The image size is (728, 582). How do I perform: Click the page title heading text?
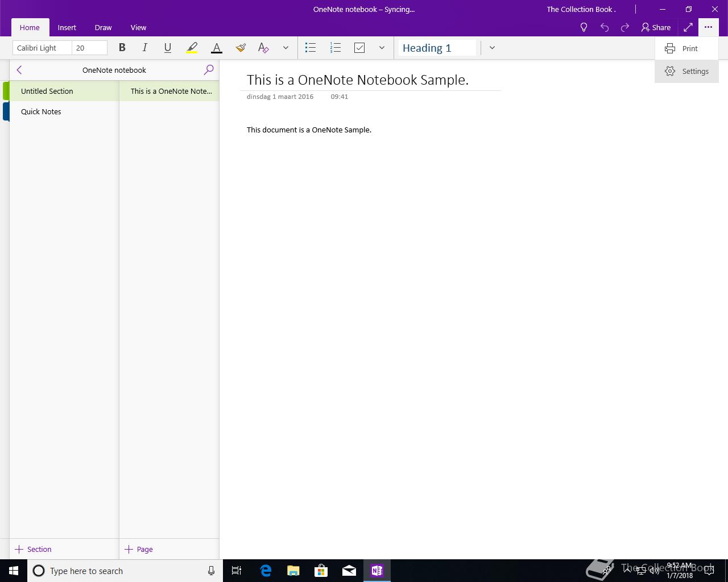[x=358, y=80]
